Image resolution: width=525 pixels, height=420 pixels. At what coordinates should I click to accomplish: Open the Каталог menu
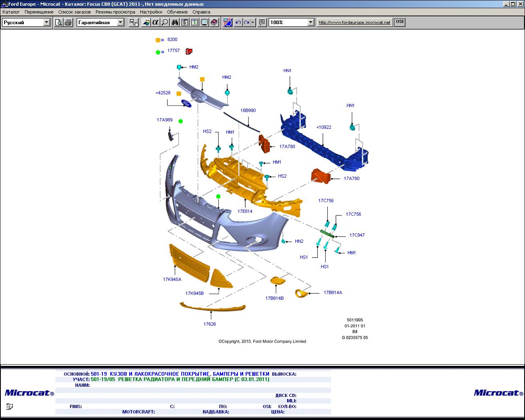[x=11, y=12]
